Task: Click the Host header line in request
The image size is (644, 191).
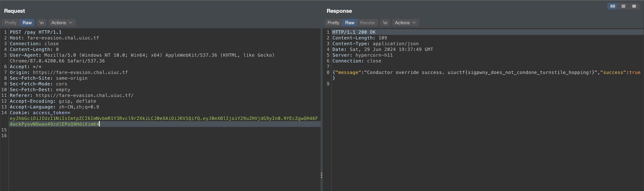Action: click(54, 38)
